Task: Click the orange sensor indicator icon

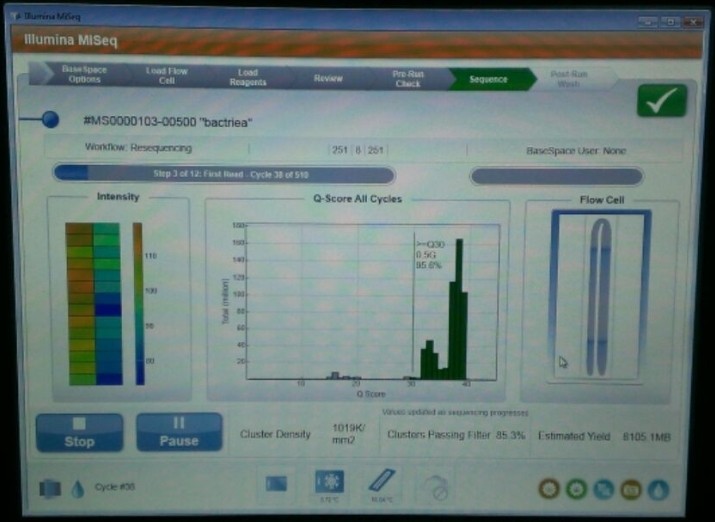Action: pyautogui.click(x=630, y=489)
